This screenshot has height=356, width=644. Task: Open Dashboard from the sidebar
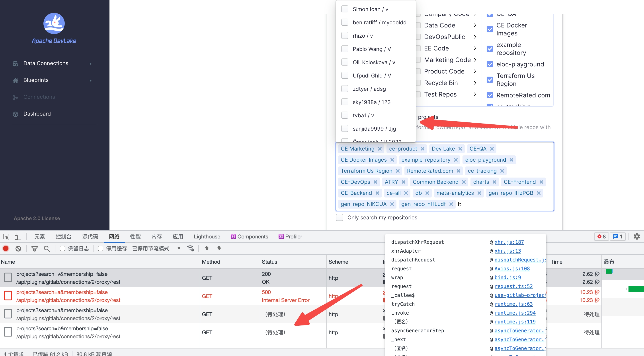click(37, 114)
